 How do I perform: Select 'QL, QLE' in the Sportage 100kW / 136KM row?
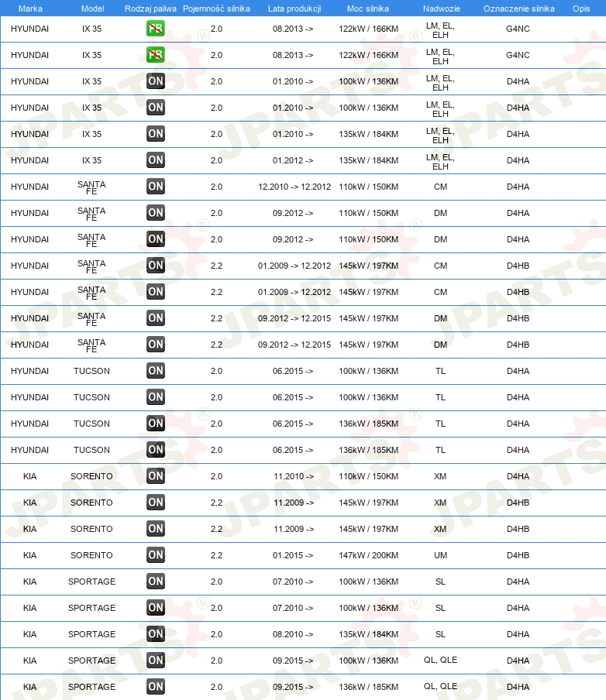pyautogui.click(x=441, y=660)
